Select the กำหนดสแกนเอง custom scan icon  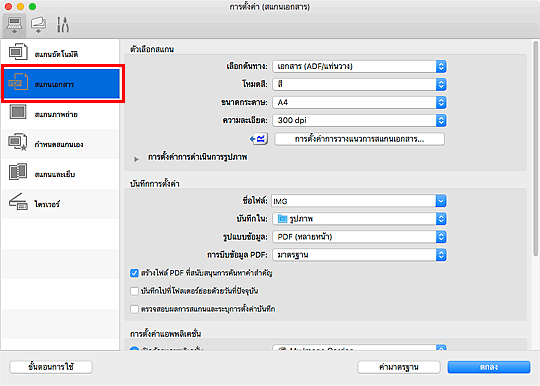(18, 142)
